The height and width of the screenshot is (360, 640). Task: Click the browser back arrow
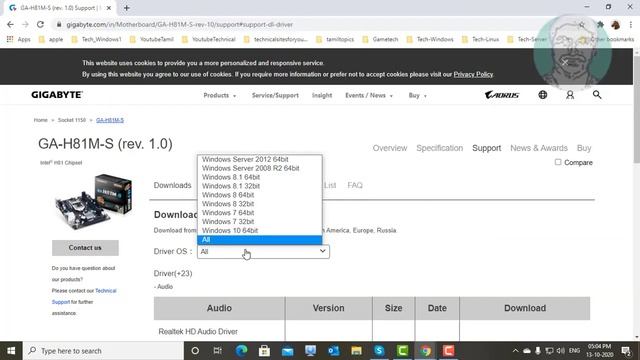click(x=10, y=24)
